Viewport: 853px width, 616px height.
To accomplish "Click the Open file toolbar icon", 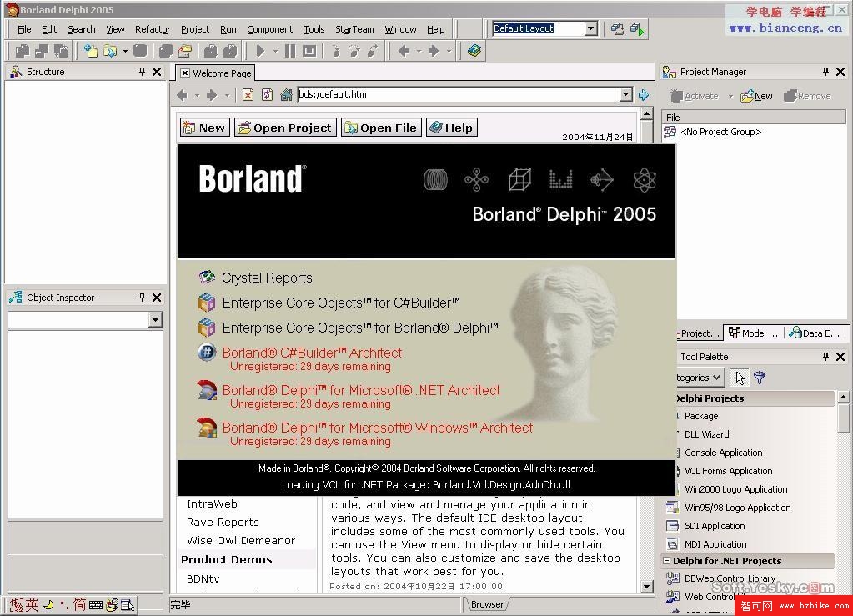I will (x=110, y=51).
